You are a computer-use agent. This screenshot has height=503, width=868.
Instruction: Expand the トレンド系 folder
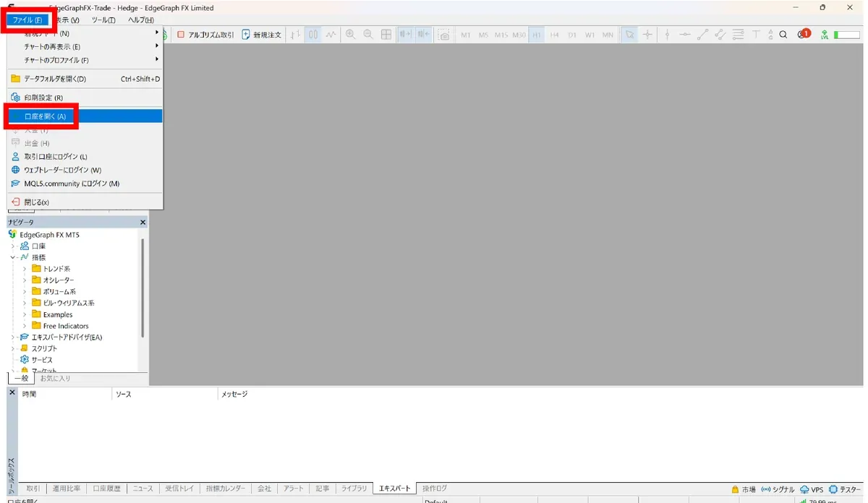(25, 269)
